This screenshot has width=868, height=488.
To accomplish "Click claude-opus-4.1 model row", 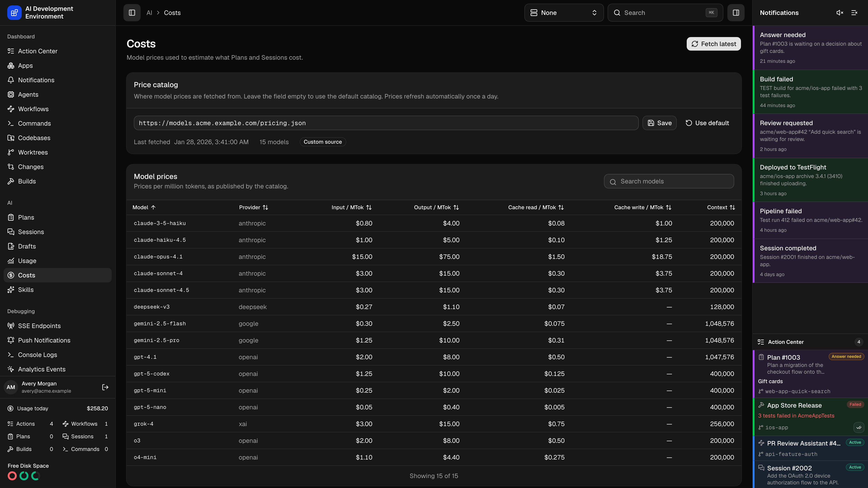I will [x=434, y=257].
